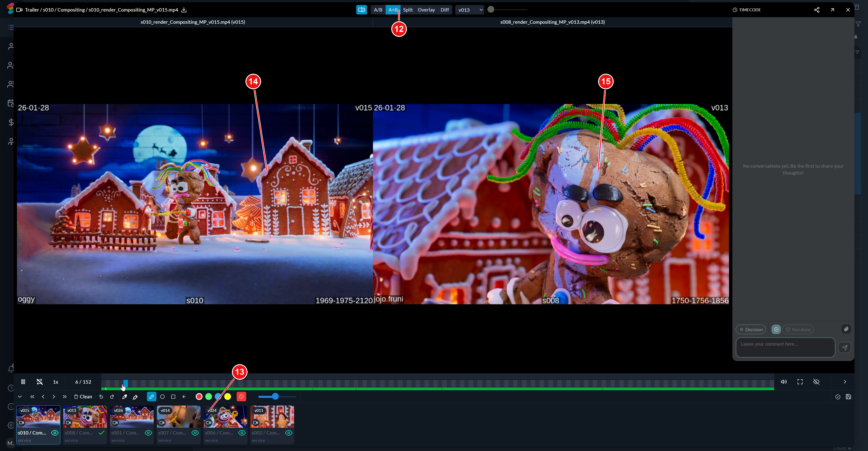Switch to the Overlay comparison tab
Viewport: 868px width, 451px height.
[x=426, y=10]
